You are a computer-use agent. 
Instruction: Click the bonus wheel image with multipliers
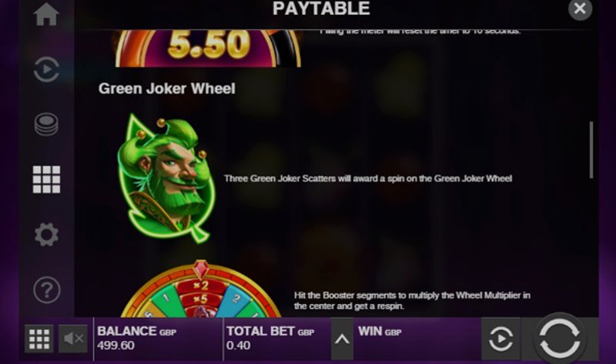click(x=201, y=289)
